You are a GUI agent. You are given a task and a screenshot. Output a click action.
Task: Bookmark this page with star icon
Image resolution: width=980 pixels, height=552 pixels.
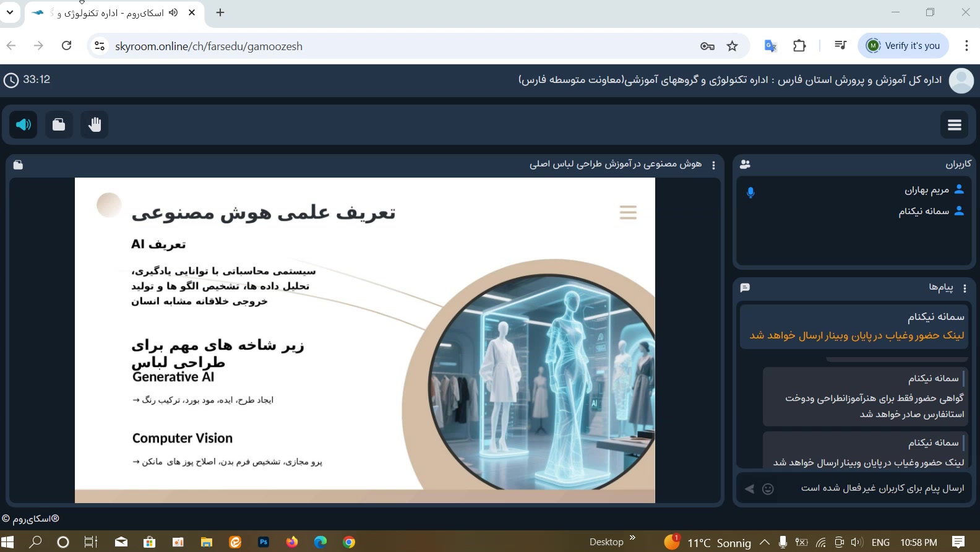733,46
